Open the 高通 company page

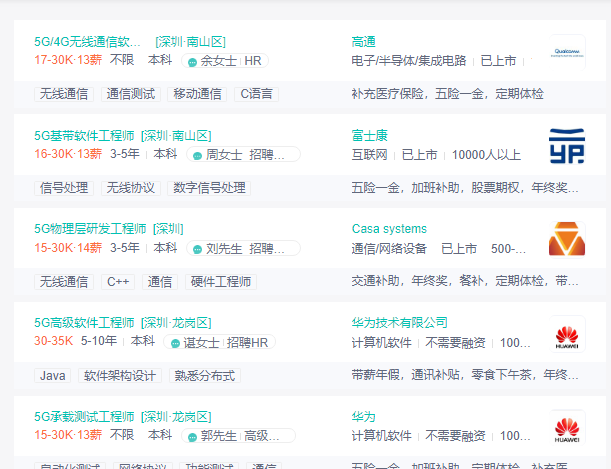tap(364, 42)
